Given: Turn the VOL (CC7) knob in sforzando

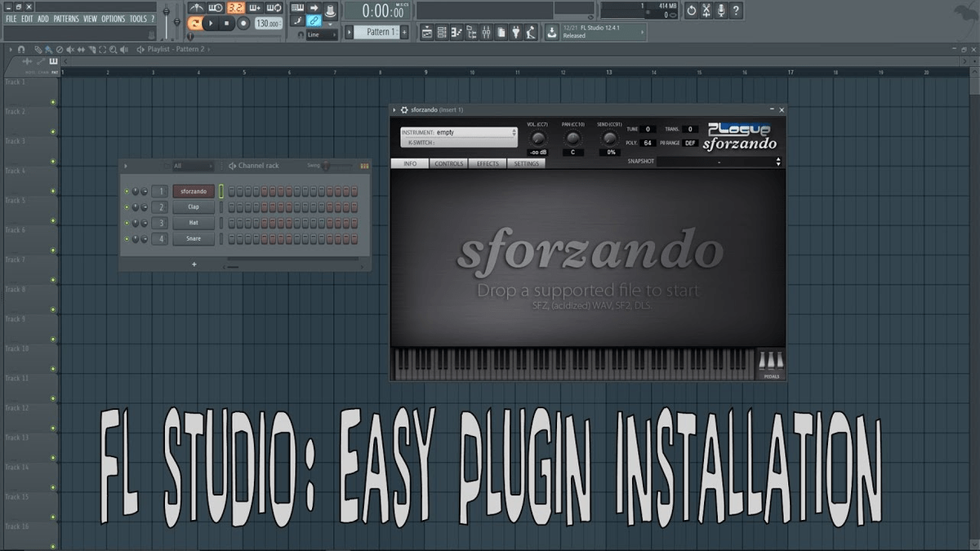Looking at the screenshot, I should [x=539, y=138].
